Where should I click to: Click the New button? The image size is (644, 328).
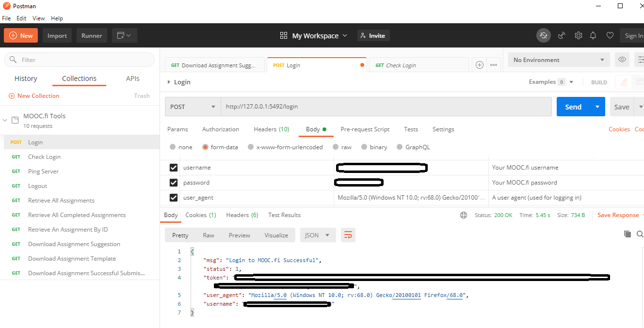[x=21, y=35]
